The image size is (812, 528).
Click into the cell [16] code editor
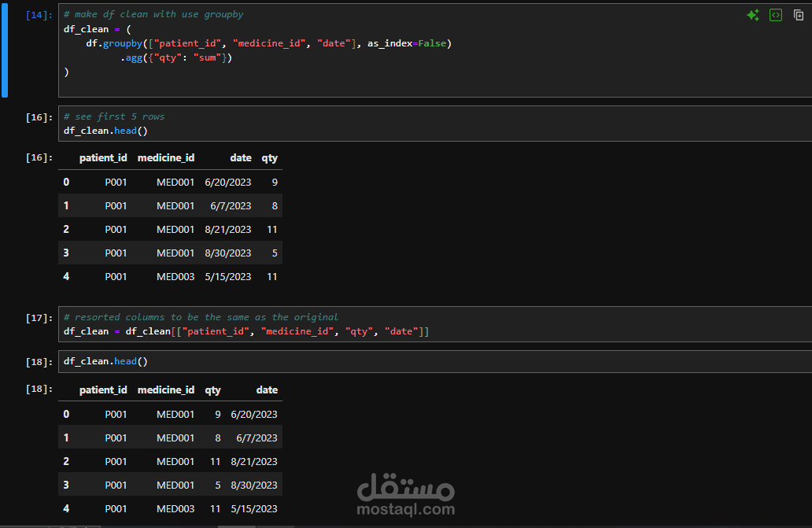[x=435, y=124]
